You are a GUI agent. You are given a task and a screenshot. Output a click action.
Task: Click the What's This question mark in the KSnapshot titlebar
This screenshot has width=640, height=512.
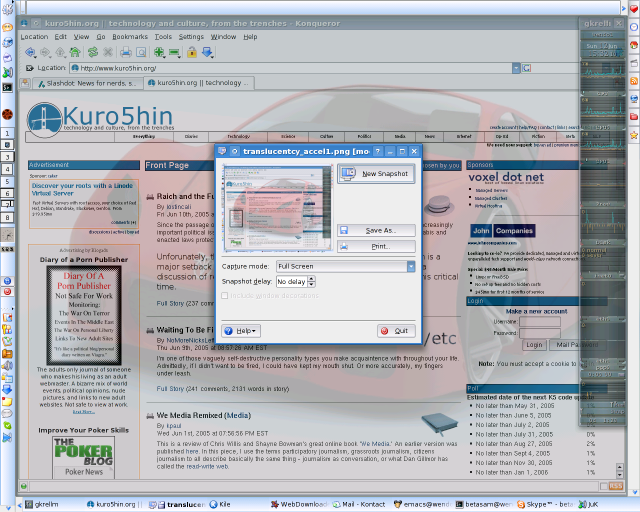[378, 151]
